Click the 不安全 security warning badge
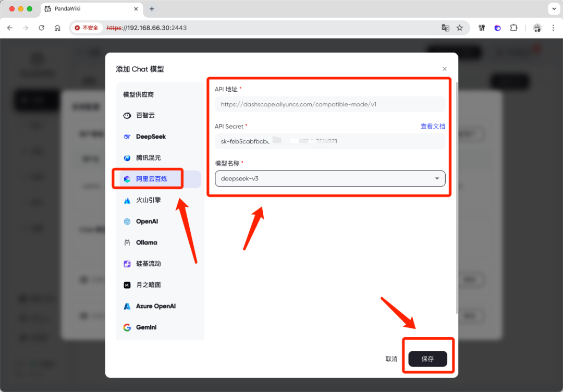563x392 pixels. pyautogui.click(x=87, y=28)
